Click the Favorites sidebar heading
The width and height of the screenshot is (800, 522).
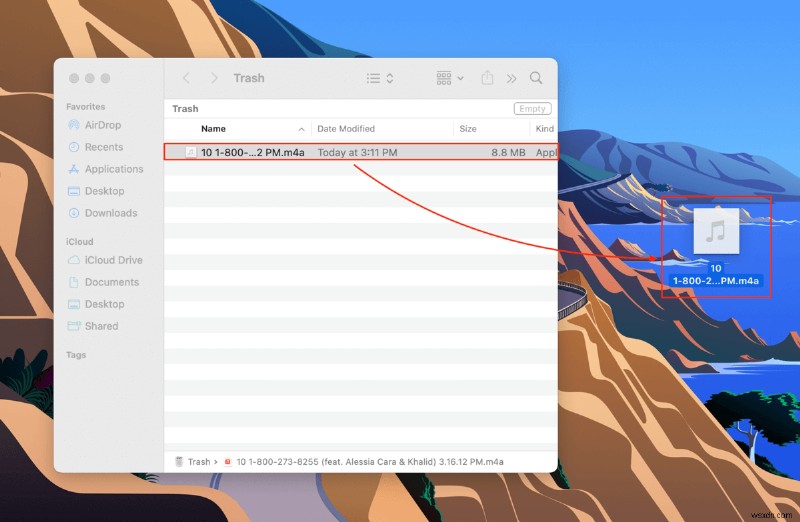point(85,106)
